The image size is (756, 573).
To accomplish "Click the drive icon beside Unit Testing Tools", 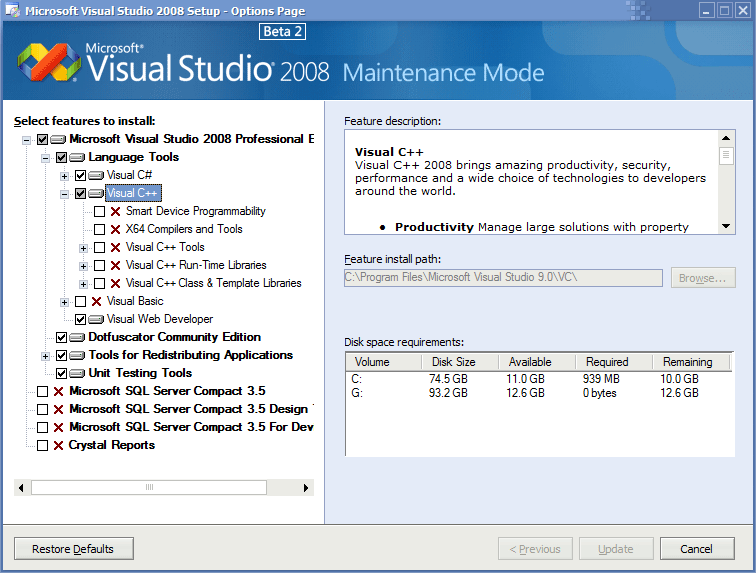I will (x=77, y=373).
